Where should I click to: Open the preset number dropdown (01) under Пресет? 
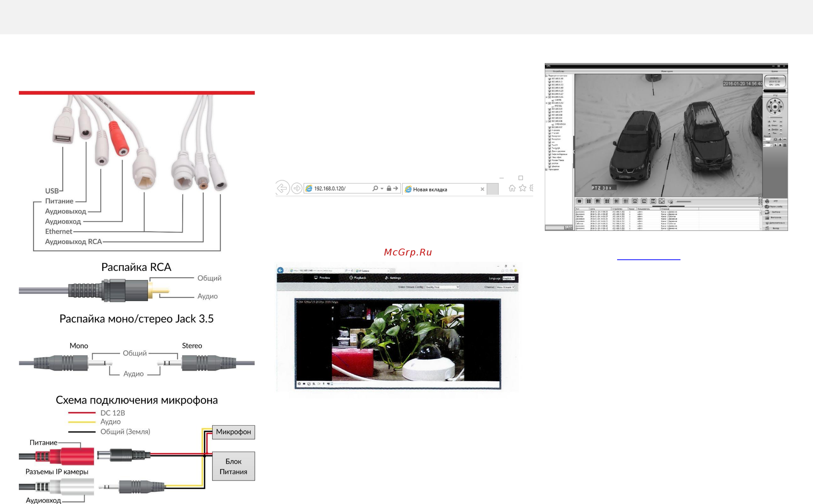(x=768, y=139)
